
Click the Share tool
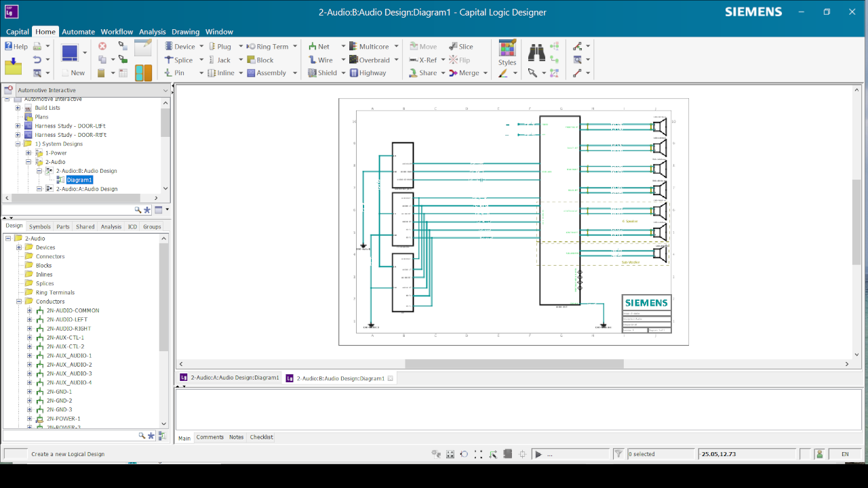tap(423, 73)
